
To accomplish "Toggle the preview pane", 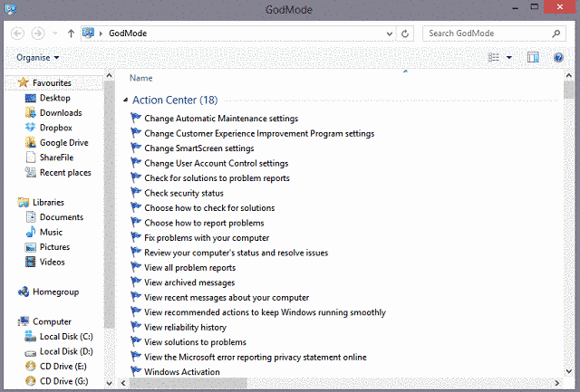I will coord(533,57).
